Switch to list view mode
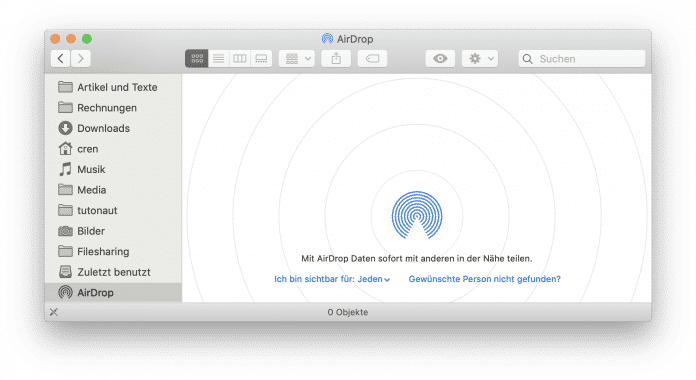 218,59
